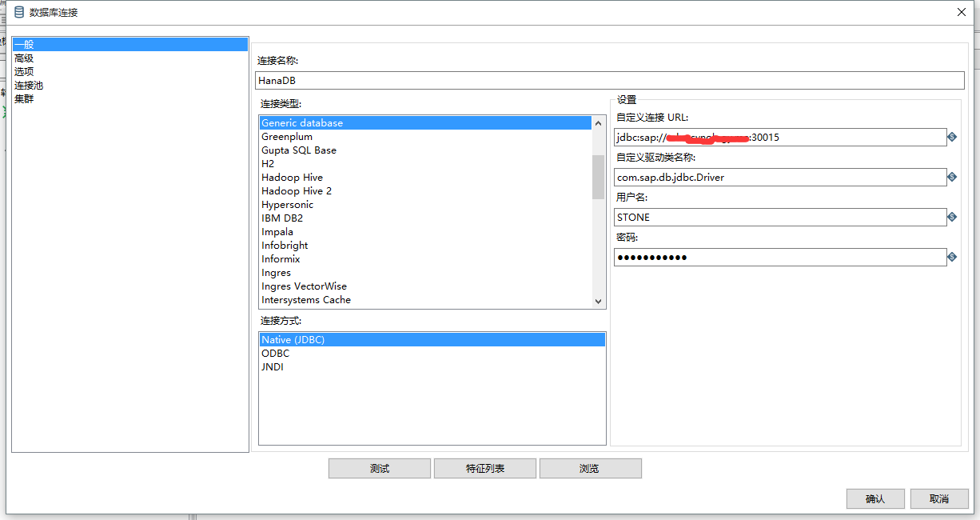Select Ingres connection type
This screenshot has height=520, width=980.
coord(425,273)
